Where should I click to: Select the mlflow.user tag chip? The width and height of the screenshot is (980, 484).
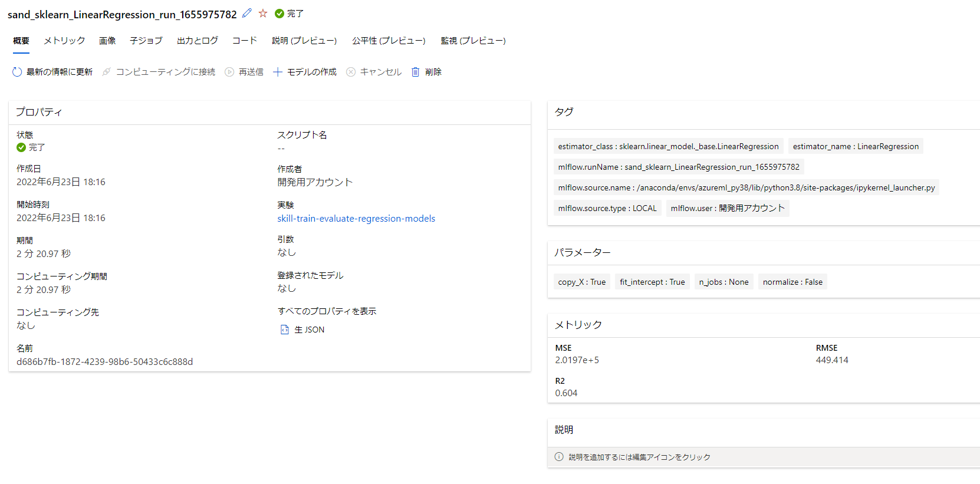728,208
